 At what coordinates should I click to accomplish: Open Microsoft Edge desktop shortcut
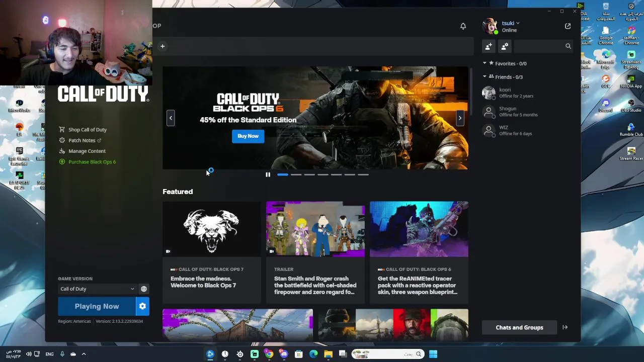point(606,57)
